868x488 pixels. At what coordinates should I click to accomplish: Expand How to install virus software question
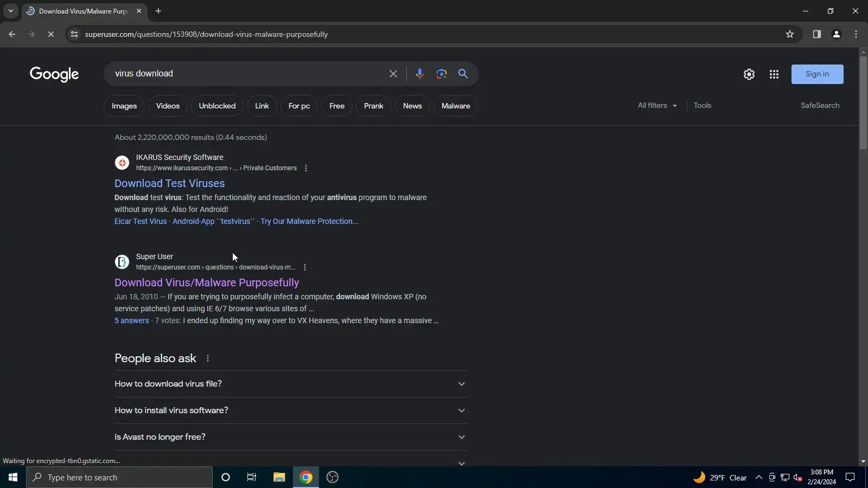pyautogui.click(x=291, y=410)
